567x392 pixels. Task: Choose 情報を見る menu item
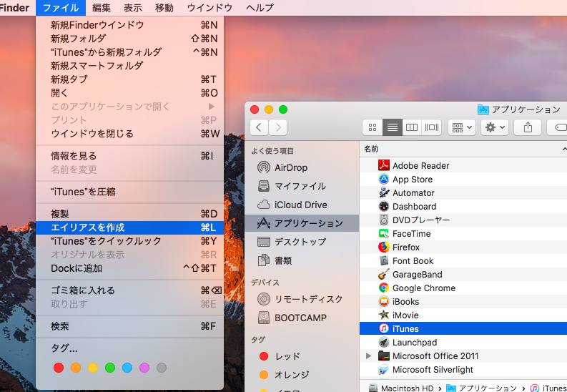tap(130, 156)
